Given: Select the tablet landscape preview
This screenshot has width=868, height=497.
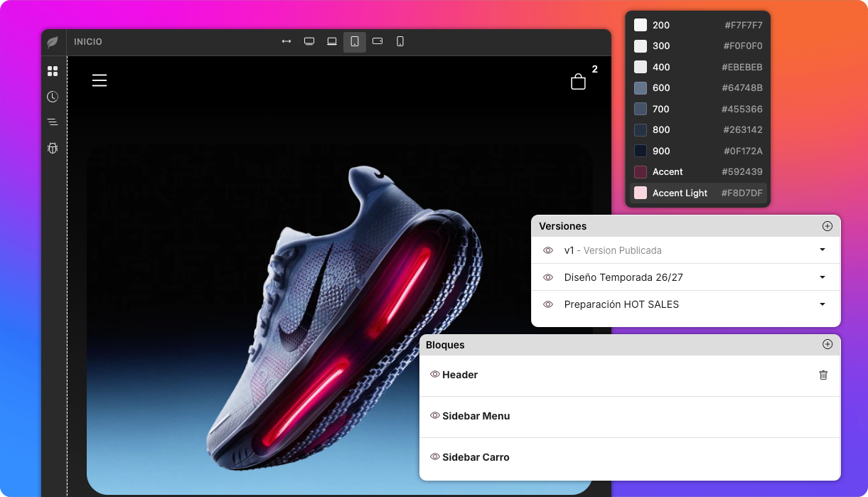Looking at the screenshot, I should [377, 41].
